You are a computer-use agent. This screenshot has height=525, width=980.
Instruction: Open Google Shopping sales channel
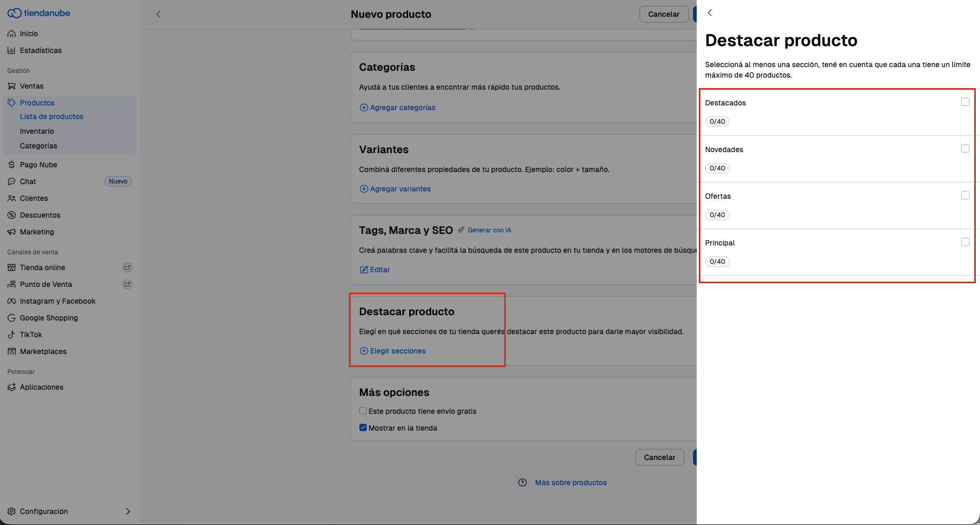coord(49,318)
